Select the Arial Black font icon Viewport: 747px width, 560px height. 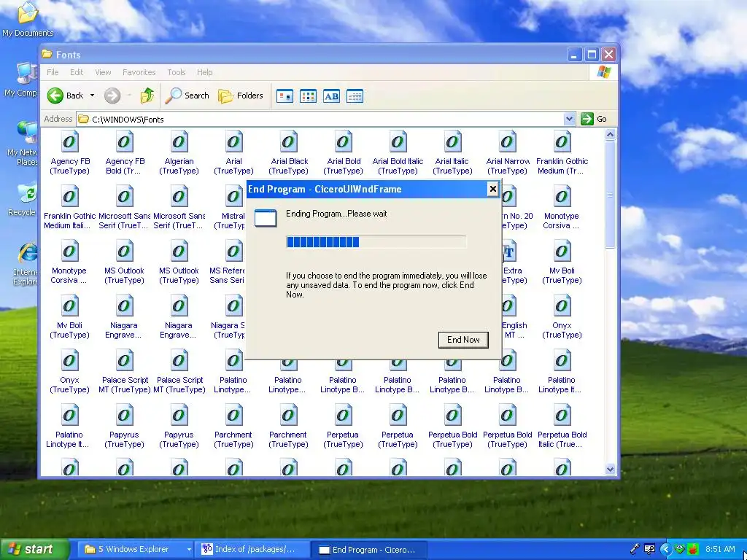click(289, 153)
